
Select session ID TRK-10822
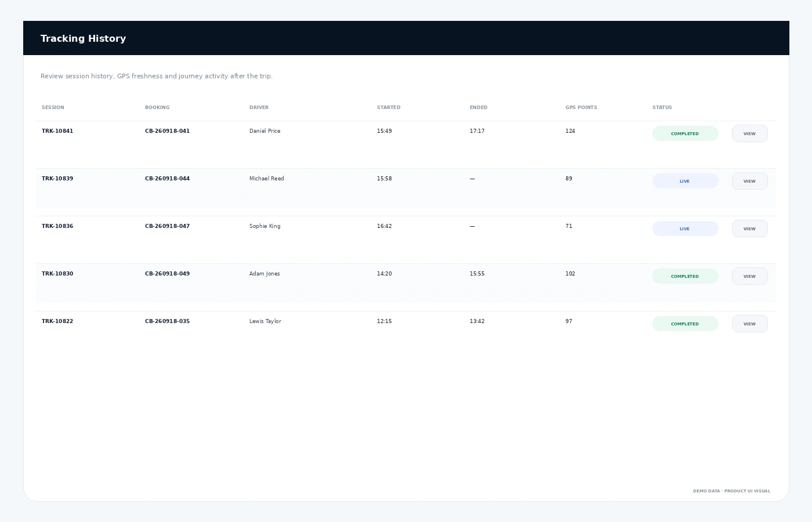(x=57, y=321)
